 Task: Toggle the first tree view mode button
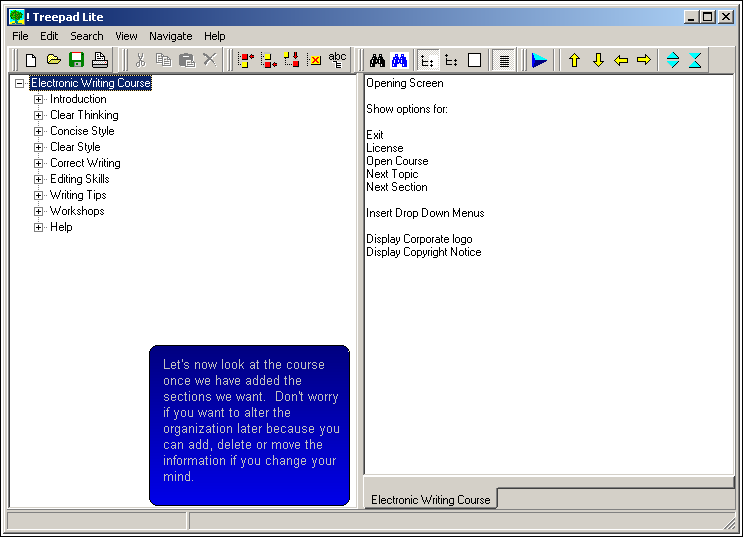coord(427,60)
